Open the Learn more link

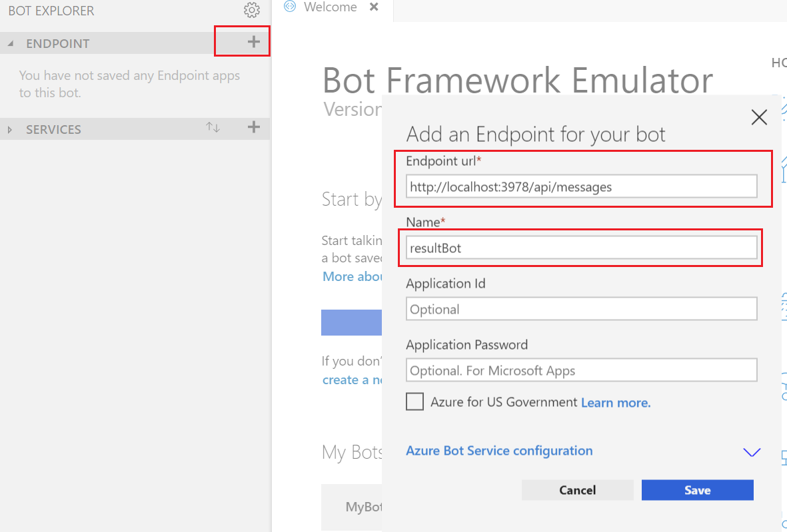pos(615,403)
